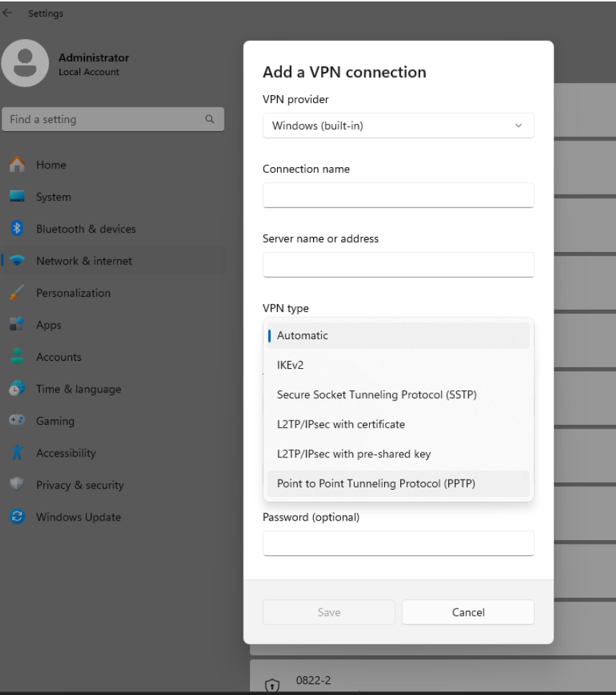Expand the VPN provider dropdown

pyautogui.click(x=398, y=126)
